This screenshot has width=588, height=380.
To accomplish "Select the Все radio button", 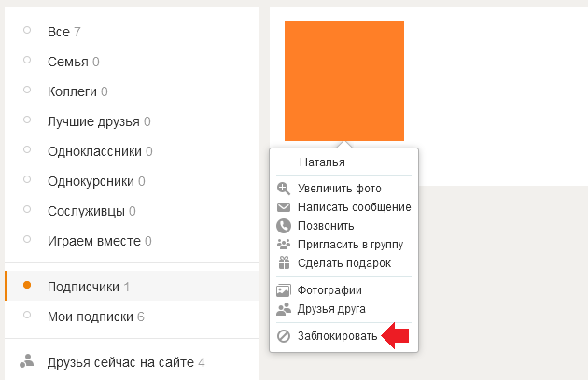I will (x=27, y=30).
